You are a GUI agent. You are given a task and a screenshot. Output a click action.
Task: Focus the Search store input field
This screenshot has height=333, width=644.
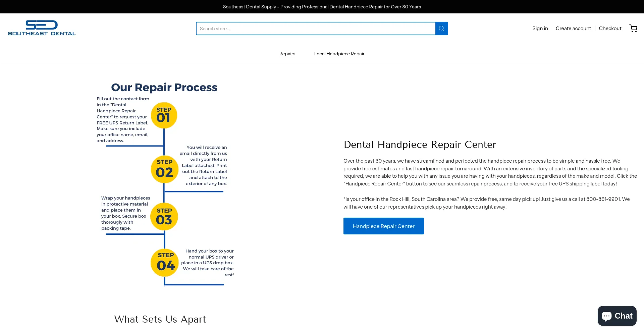coord(316,29)
